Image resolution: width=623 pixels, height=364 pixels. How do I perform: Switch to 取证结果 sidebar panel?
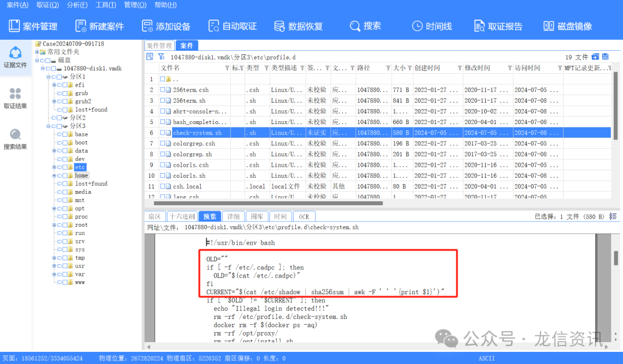[15, 98]
